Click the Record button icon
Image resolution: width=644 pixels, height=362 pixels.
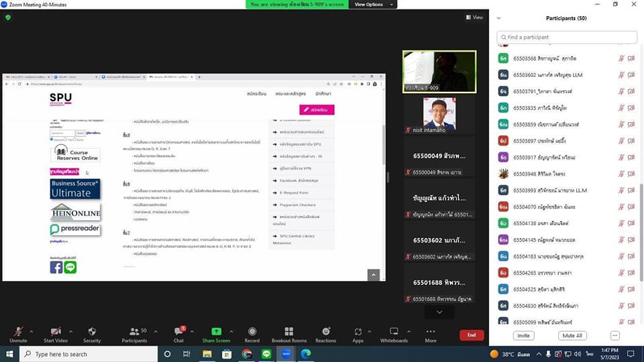(x=252, y=332)
